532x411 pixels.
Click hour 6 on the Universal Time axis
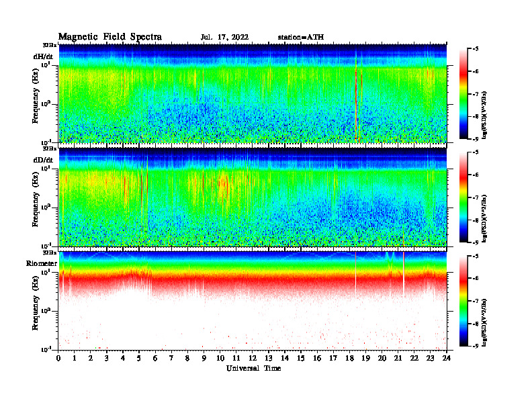pyautogui.click(x=155, y=359)
